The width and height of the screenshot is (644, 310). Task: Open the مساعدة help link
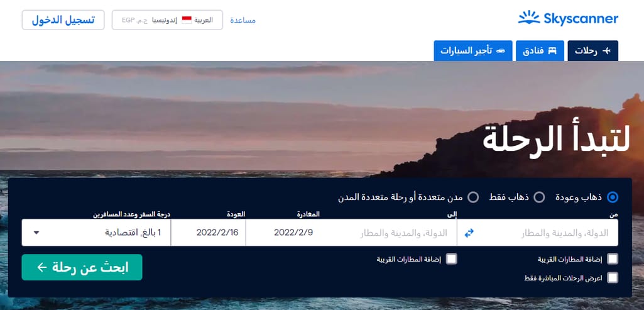243,20
